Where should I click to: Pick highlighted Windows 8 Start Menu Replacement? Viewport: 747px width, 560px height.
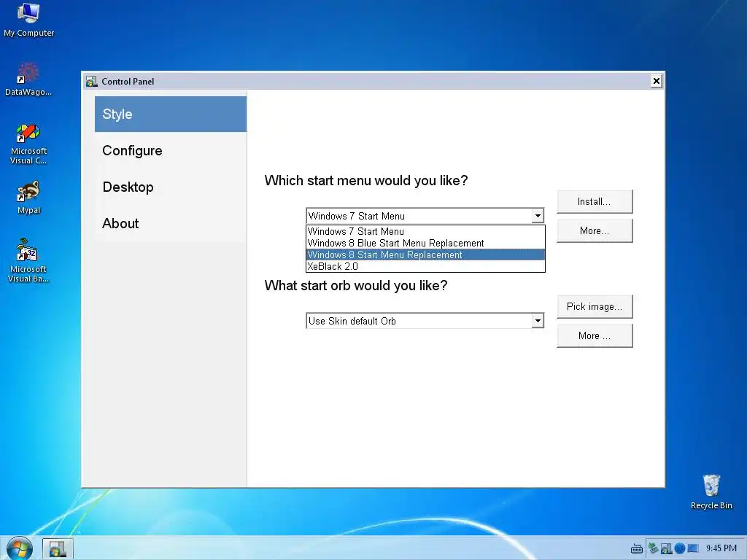(425, 254)
